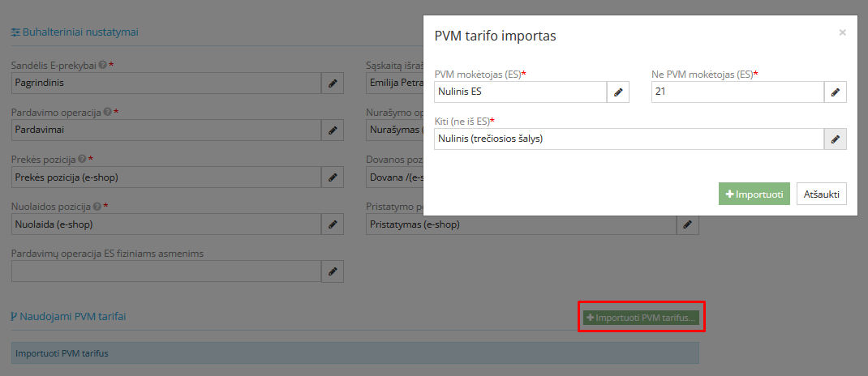868x376 pixels.
Task: Click the Kiti (ne iš ES) input field
Action: (x=629, y=139)
